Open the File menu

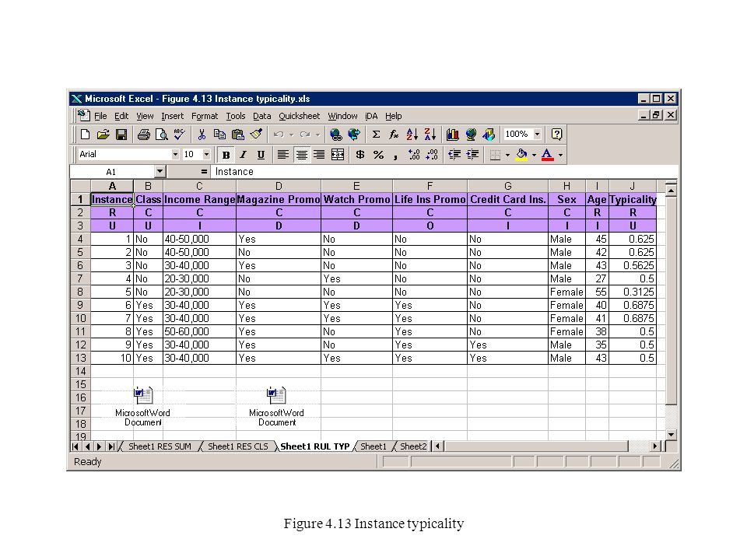100,116
